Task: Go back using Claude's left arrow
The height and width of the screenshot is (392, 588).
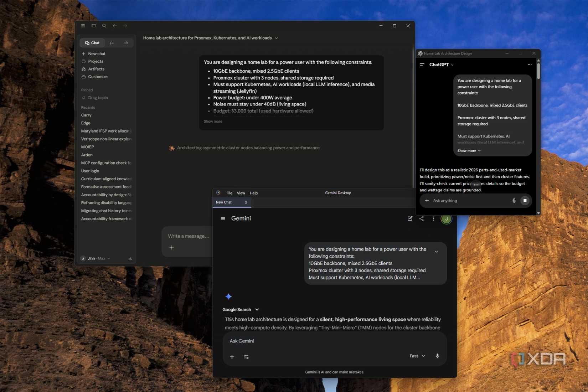Action: [115, 26]
